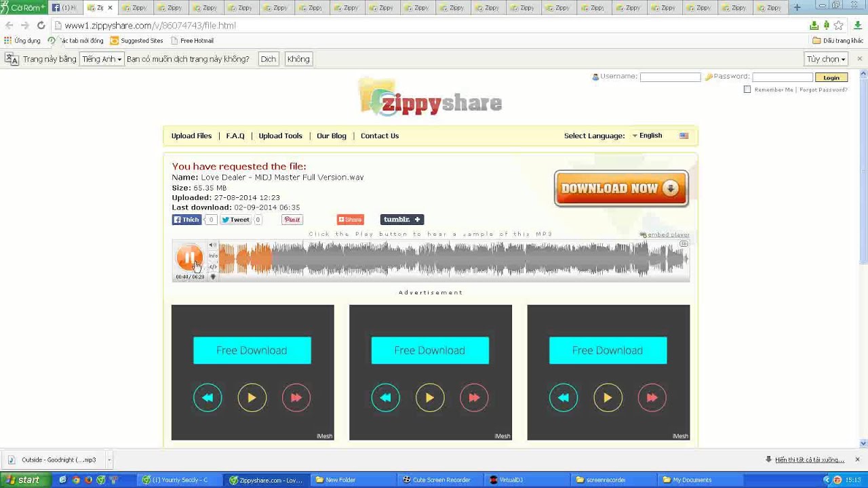868x488 pixels.
Task: Open the Contact Us page
Action: click(x=380, y=136)
